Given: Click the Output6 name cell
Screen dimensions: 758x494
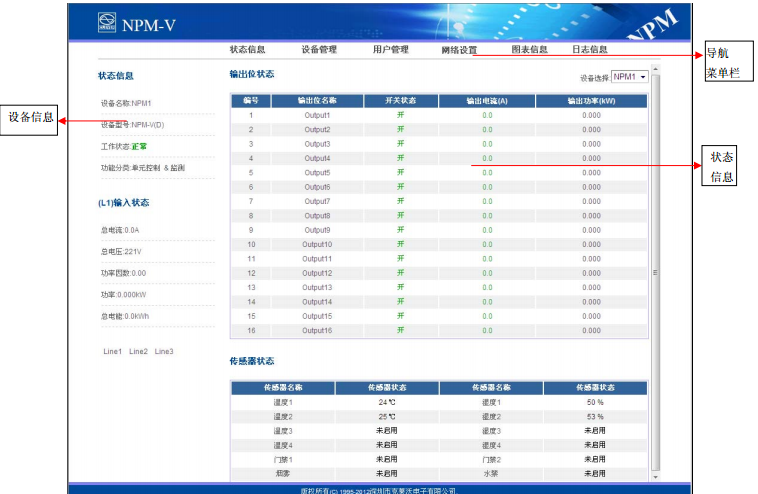Looking at the screenshot, I should click(317, 187).
